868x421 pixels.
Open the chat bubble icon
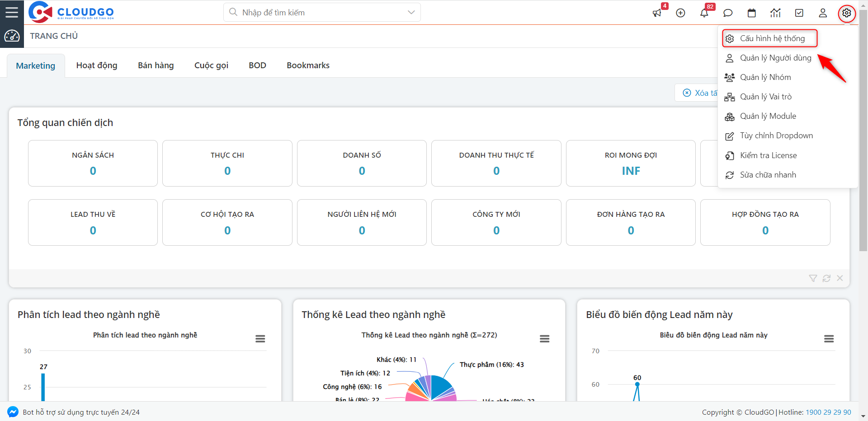pyautogui.click(x=728, y=13)
